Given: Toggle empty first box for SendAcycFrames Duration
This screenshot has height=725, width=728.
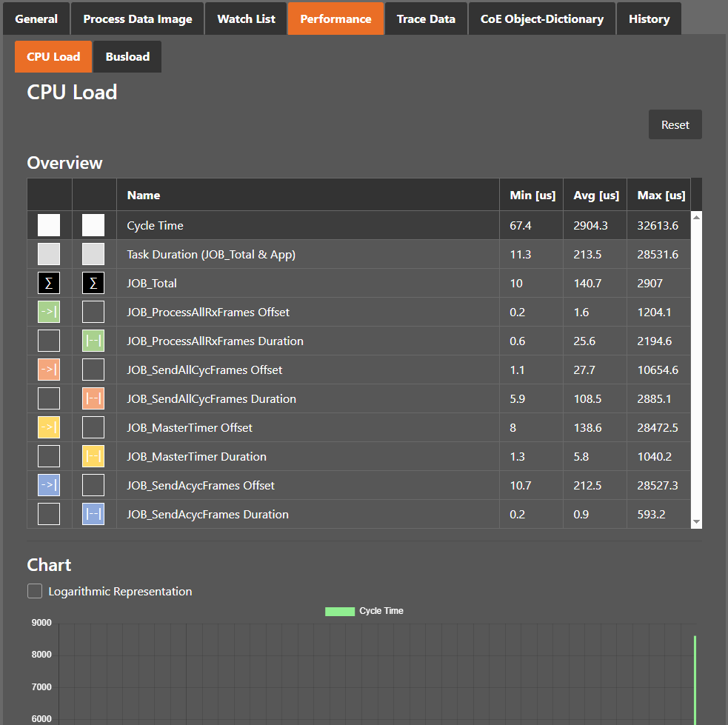Looking at the screenshot, I should [x=49, y=514].
